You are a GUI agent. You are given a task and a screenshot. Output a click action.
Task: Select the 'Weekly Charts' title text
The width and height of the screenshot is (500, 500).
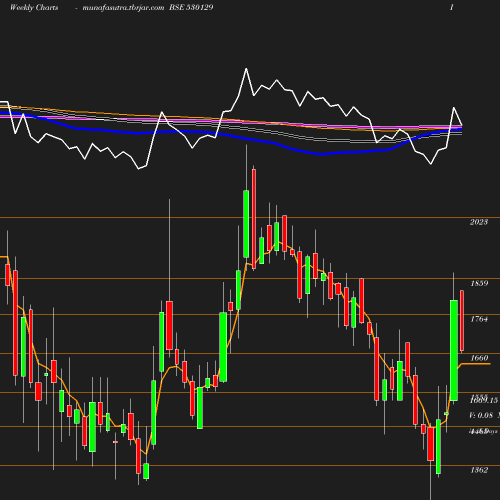[34, 7]
